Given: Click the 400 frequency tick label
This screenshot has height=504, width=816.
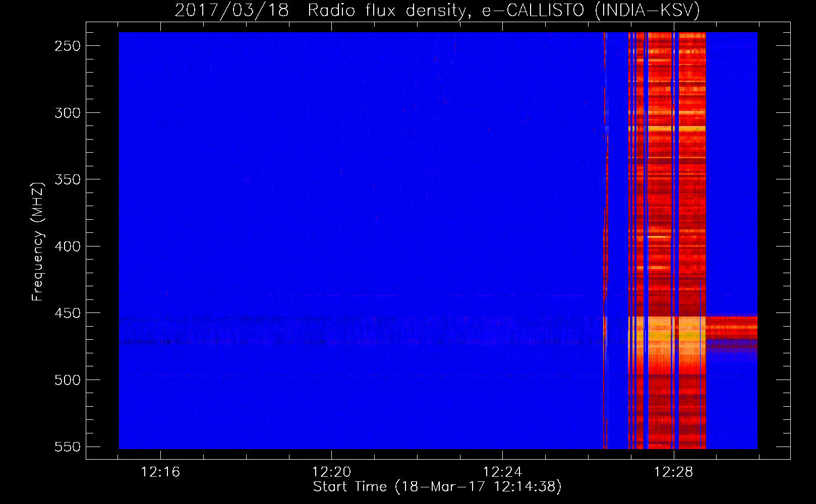Looking at the screenshot, I should (x=68, y=246).
